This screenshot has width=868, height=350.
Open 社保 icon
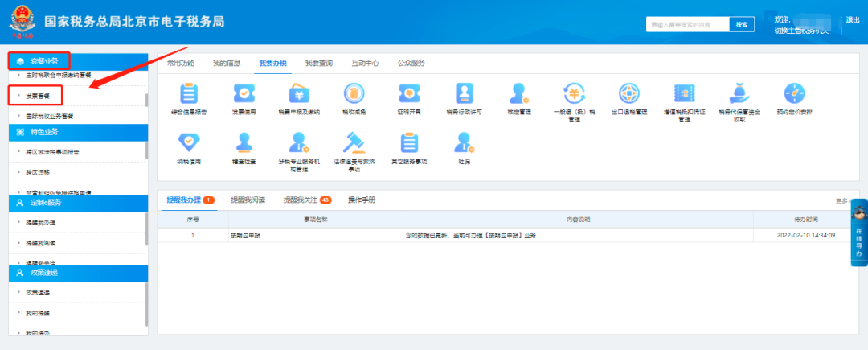[x=464, y=143]
